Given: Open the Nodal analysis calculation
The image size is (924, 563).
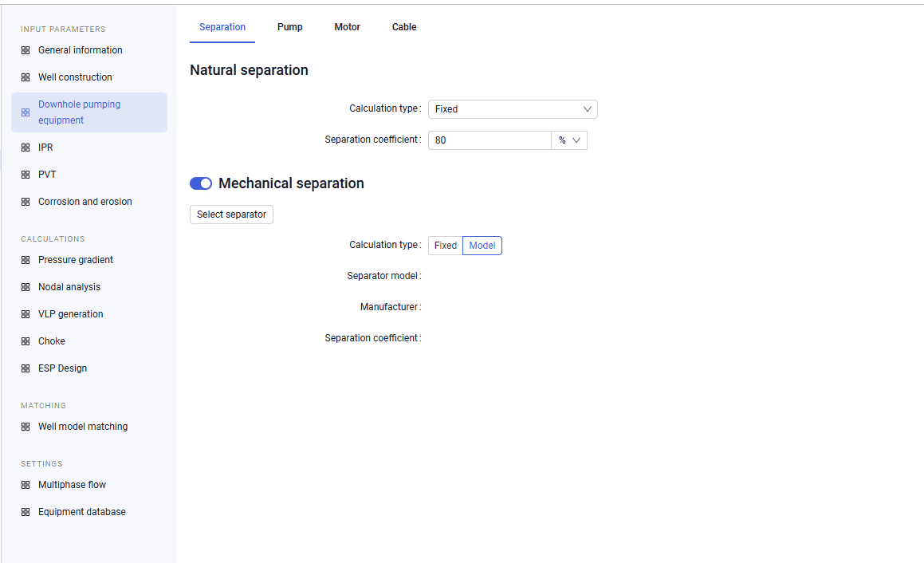Looking at the screenshot, I should pos(89,288).
